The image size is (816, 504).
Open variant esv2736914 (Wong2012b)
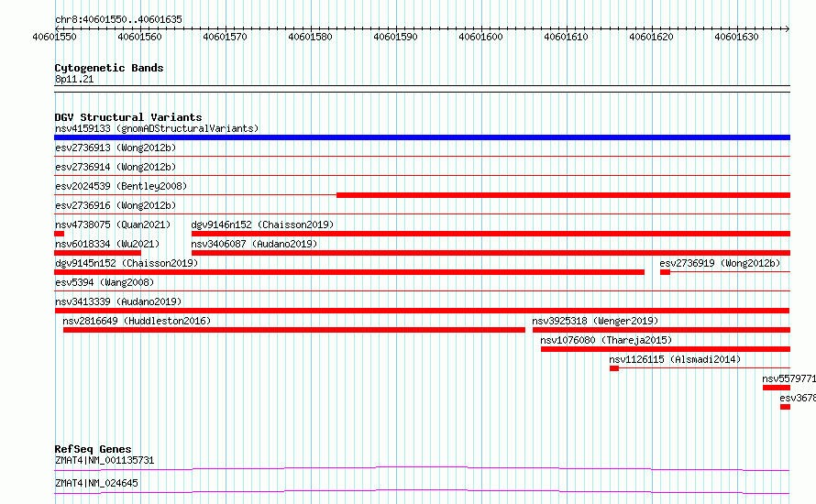pyautogui.click(x=116, y=167)
